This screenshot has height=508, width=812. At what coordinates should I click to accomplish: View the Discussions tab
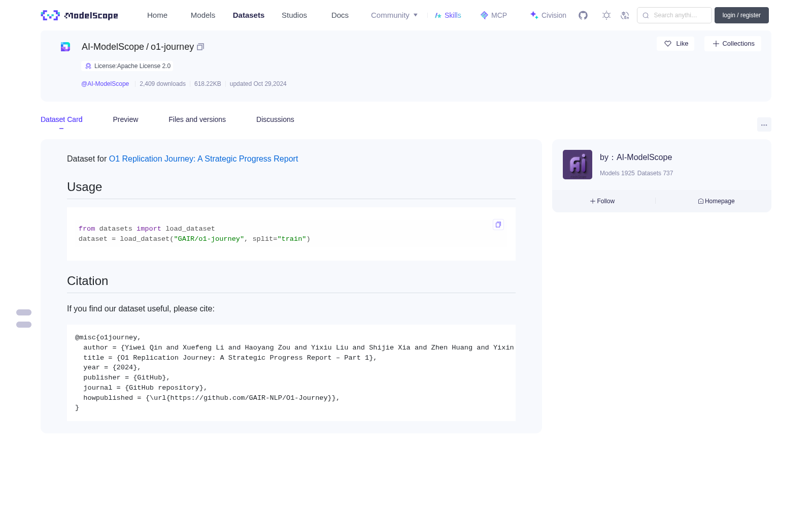click(275, 119)
